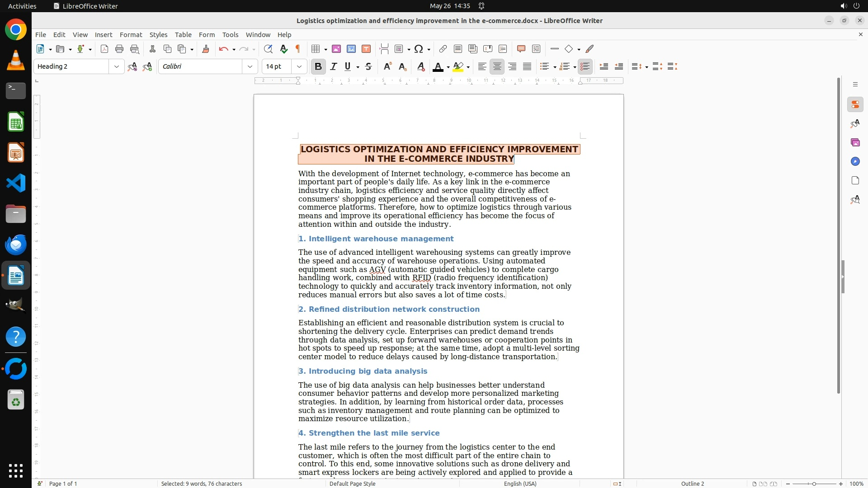The height and width of the screenshot is (488, 868).
Task: Click Default Page Style in status bar
Action: coord(352,483)
